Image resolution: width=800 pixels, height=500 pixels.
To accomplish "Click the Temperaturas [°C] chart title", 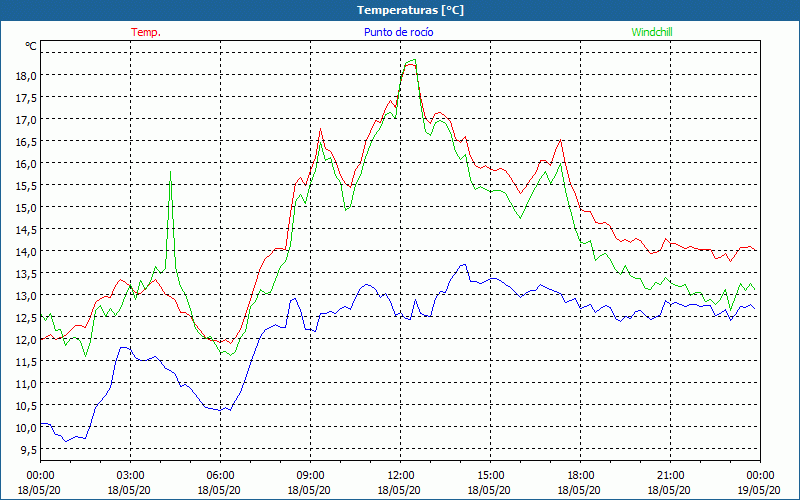I will pos(410,10).
